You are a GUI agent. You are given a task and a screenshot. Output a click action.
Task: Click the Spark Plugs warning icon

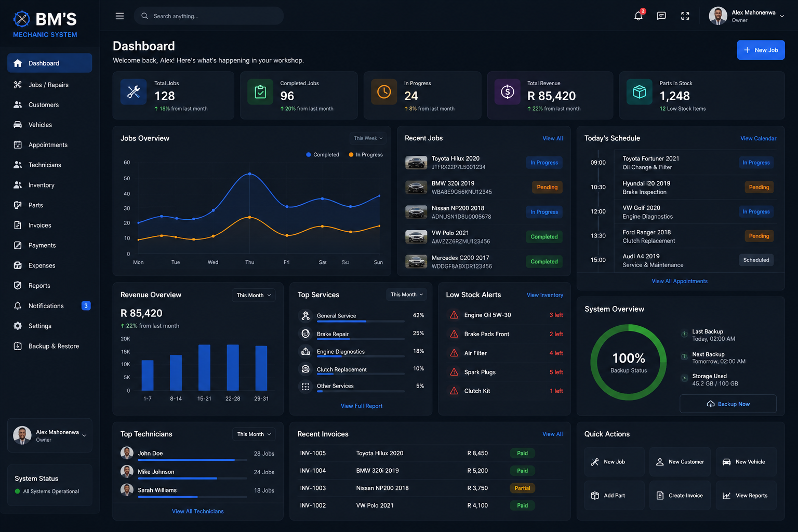pos(454,372)
